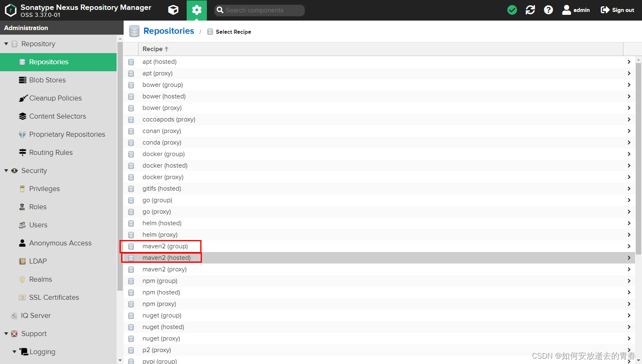Click the Repositories breadcrumb link
Screen dimensions: 642x364
click(x=169, y=31)
